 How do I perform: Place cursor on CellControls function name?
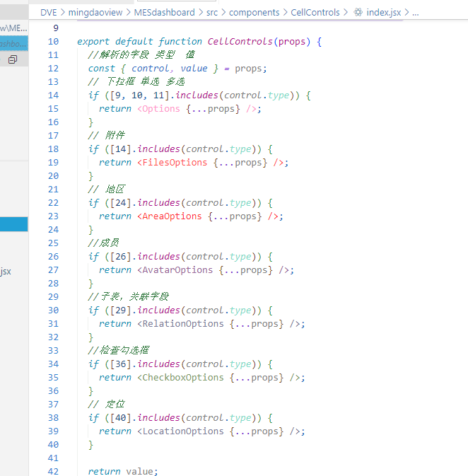(240, 42)
